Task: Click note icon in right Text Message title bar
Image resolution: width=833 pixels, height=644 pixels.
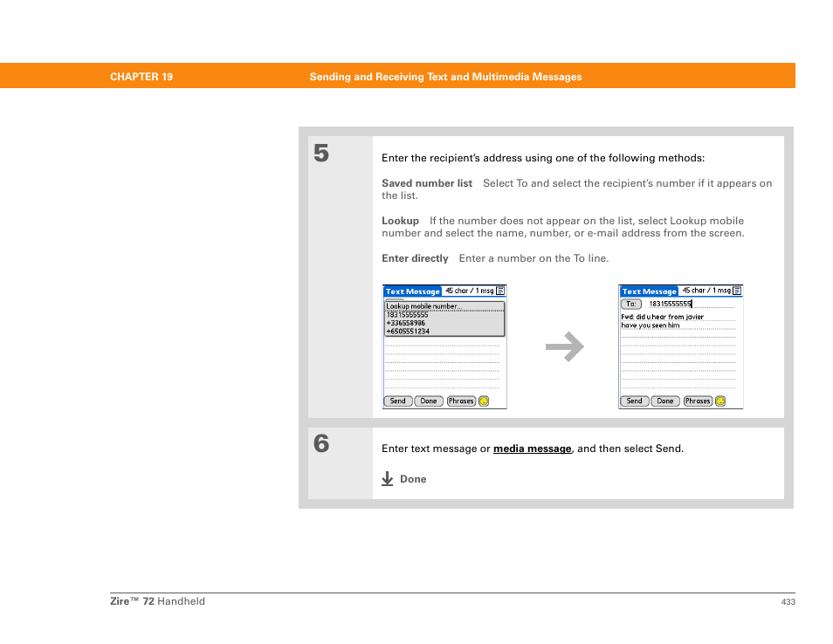Action: tap(737, 291)
